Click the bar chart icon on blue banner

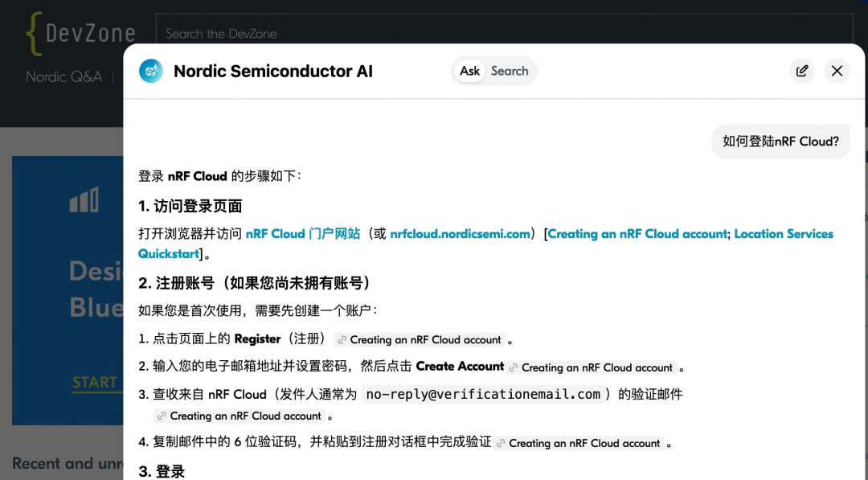tap(84, 199)
